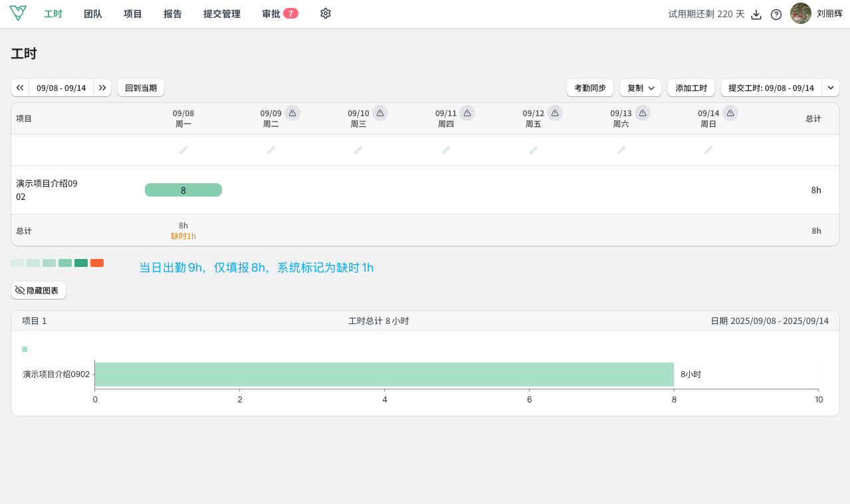Viewport: 850px width, 504px height.
Task: Click 项目 1 chart header text
Action: point(35,321)
